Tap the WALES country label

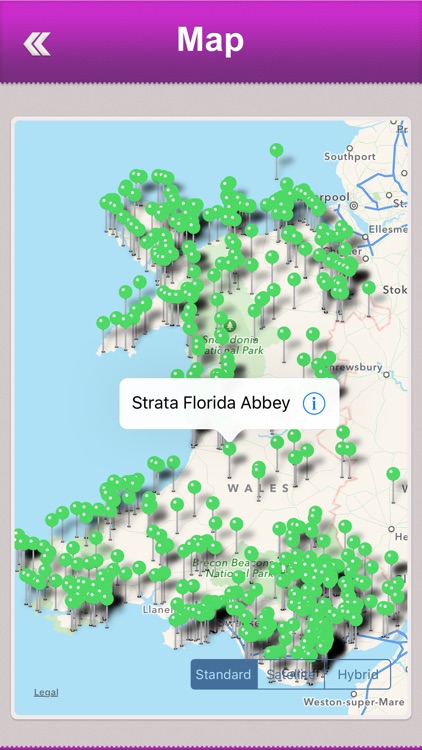click(x=258, y=488)
